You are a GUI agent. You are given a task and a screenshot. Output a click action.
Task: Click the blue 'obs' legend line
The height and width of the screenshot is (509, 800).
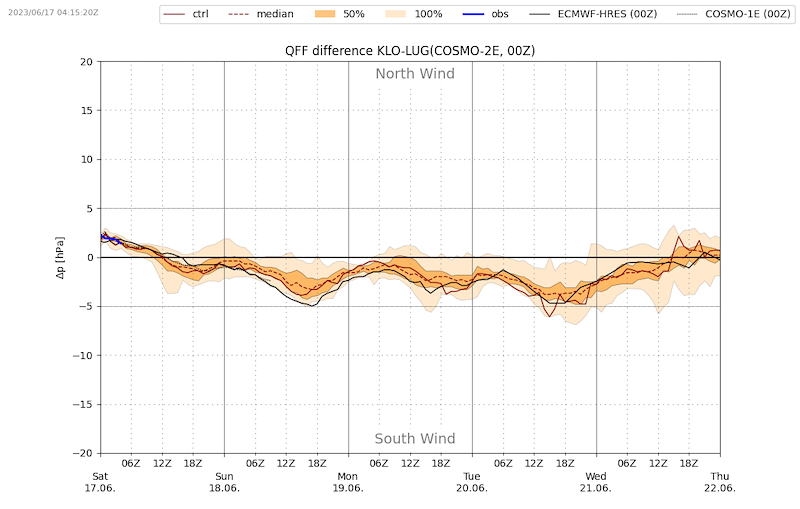point(473,14)
